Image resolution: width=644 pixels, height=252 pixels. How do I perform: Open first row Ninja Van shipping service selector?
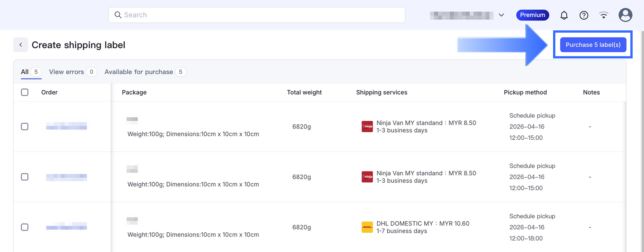(426, 126)
